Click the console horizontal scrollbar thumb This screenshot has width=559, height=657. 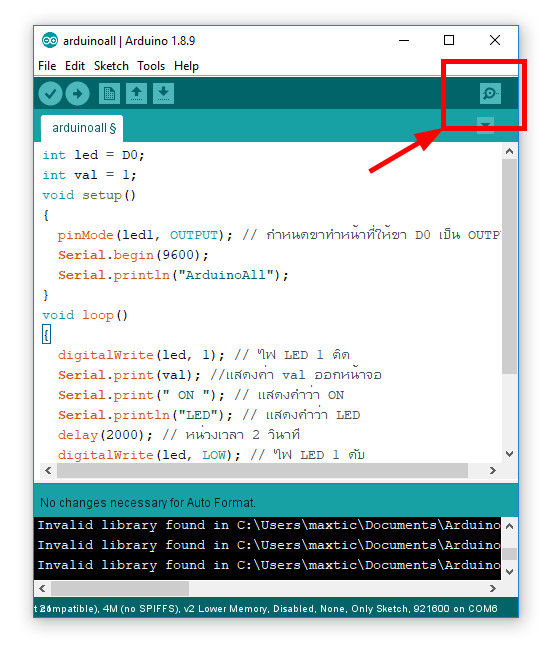point(120,588)
